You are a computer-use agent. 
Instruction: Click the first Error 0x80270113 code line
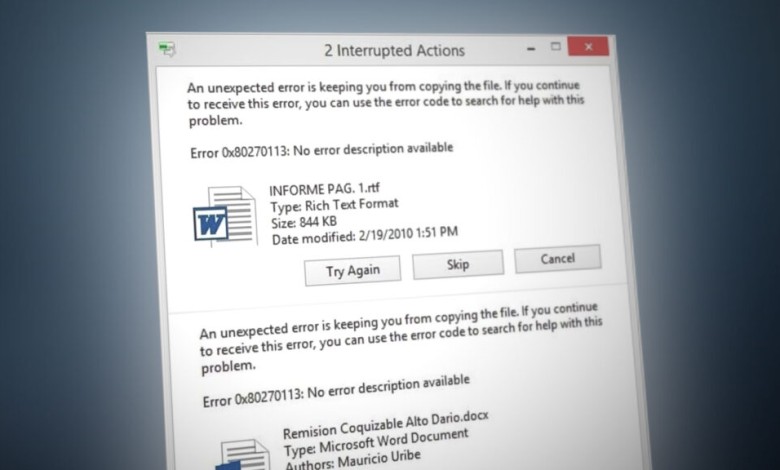(322, 150)
